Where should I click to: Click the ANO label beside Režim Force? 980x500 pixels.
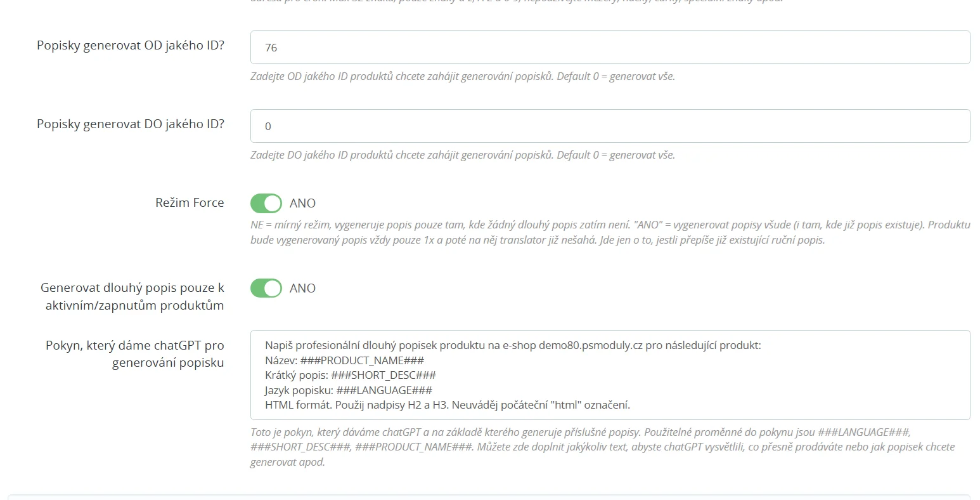coord(302,203)
